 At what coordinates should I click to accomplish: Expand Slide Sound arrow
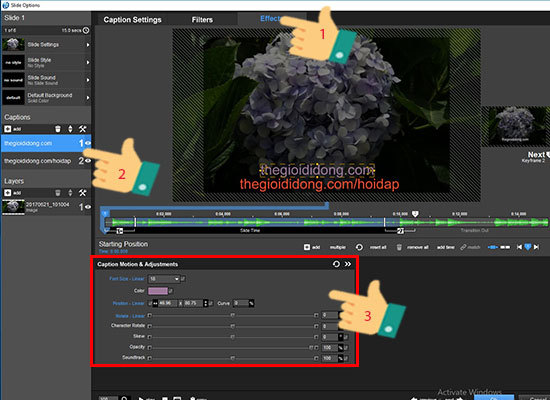coord(88,80)
